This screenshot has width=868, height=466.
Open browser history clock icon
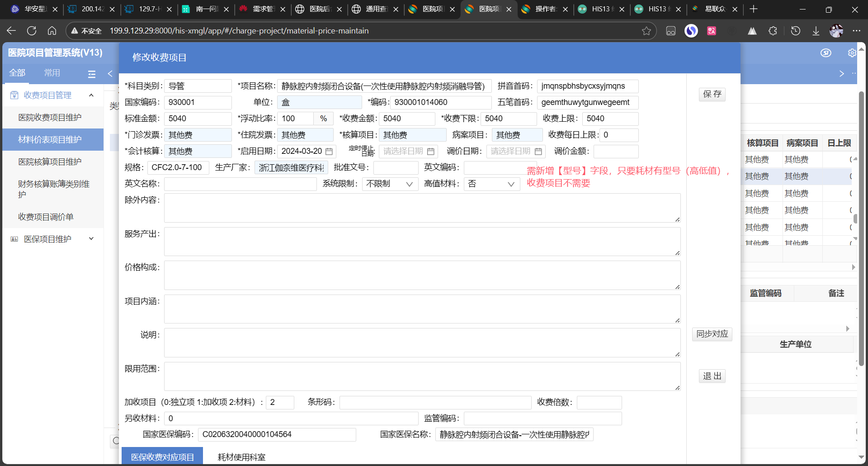coord(796,31)
